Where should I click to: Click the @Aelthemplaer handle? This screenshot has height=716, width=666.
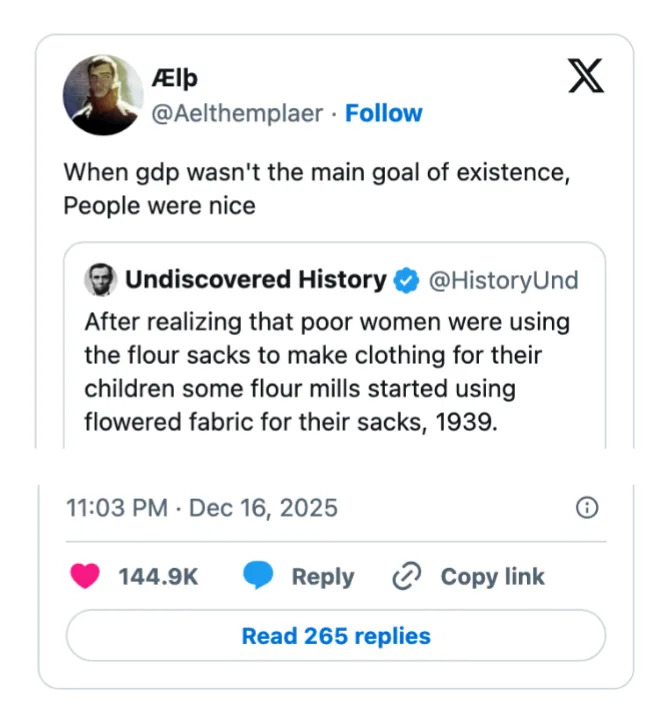tap(237, 113)
